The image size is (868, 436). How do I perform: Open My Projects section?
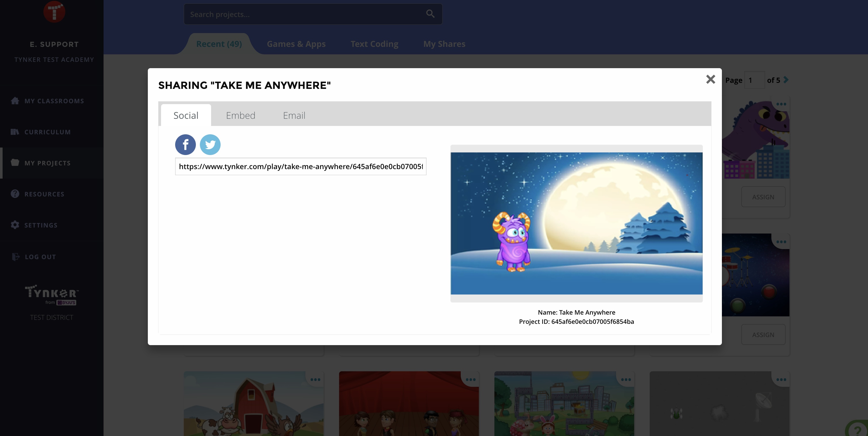tap(47, 163)
